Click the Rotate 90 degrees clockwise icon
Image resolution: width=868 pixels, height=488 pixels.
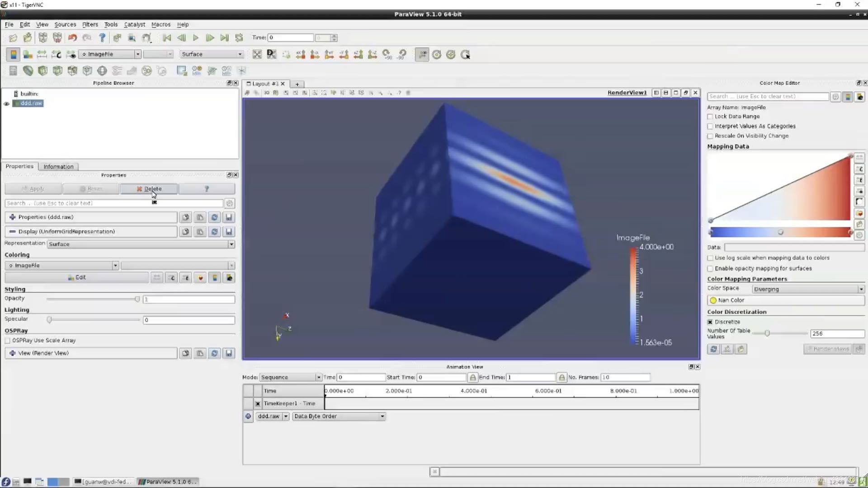387,55
